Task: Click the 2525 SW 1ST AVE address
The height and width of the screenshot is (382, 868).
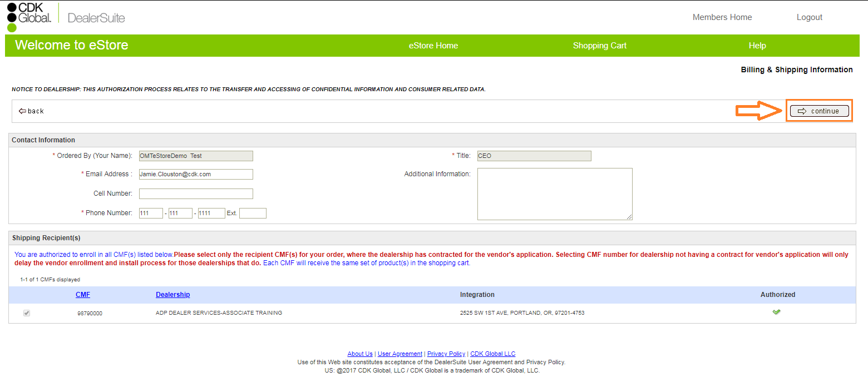Action: 522,313
